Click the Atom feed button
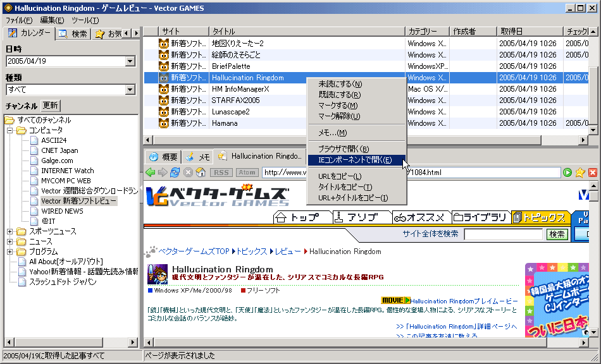 (x=247, y=173)
